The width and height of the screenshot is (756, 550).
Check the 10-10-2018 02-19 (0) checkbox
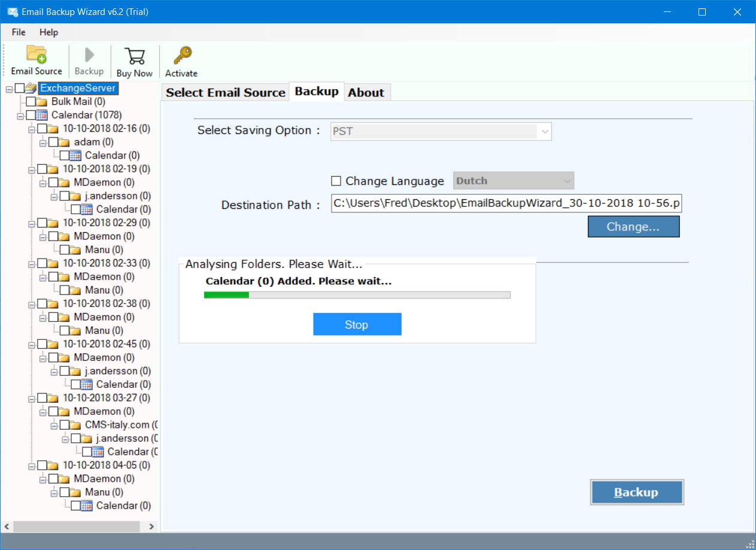point(42,169)
